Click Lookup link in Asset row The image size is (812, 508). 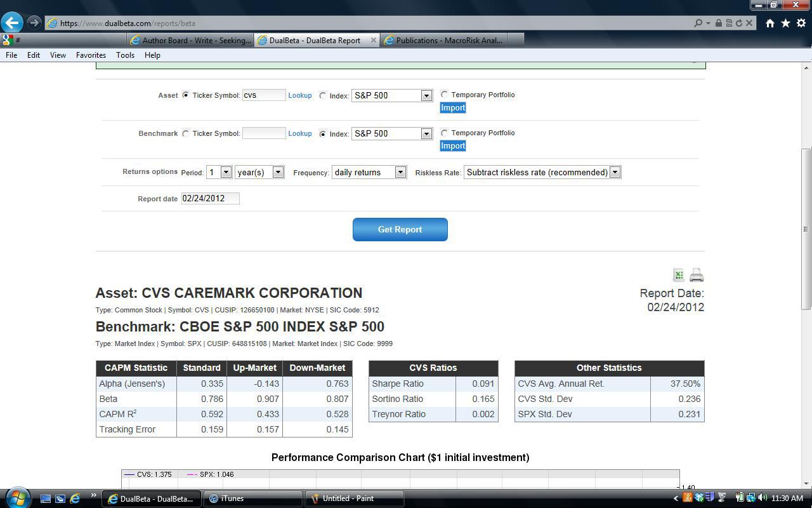click(x=300, y=95)
